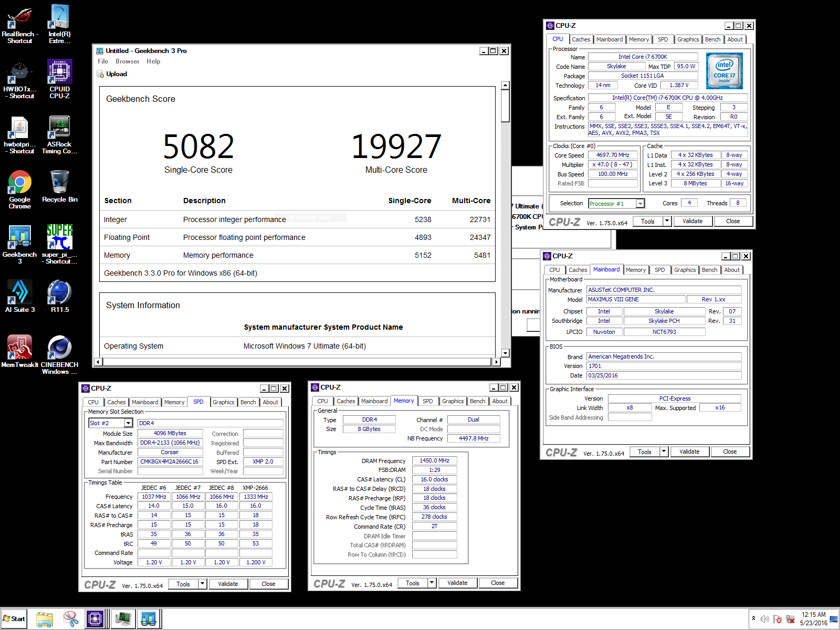This screenshot has height=630, width=840.
Task: Open the CINEBENCH Windows desktop icon
Action: pos(59,355)
